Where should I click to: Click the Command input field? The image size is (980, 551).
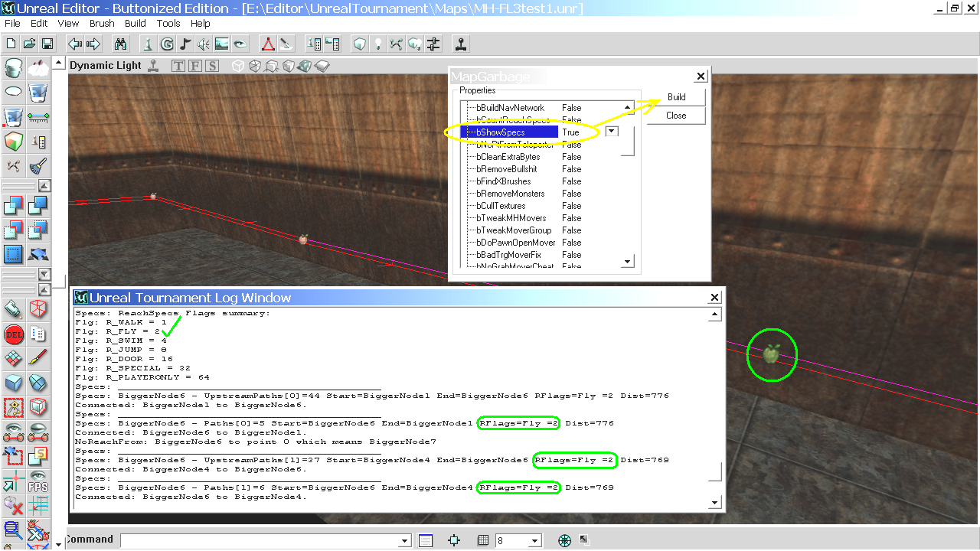click(260, 541)
